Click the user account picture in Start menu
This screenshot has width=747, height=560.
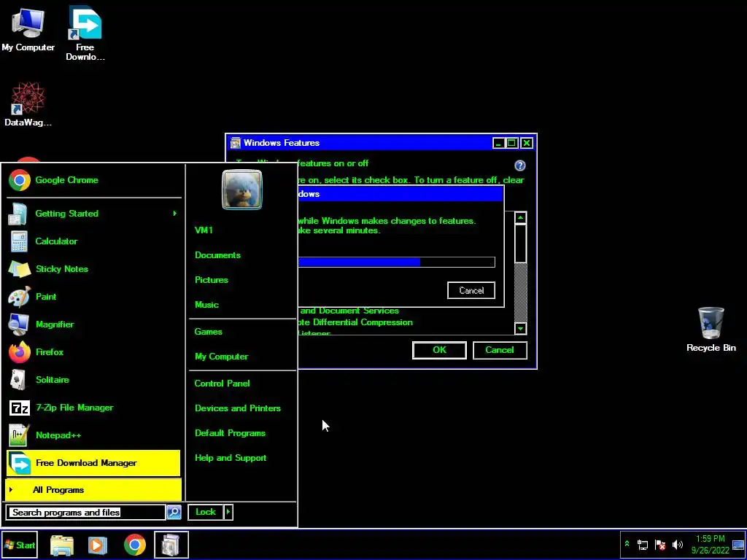[x=242, y=190]
